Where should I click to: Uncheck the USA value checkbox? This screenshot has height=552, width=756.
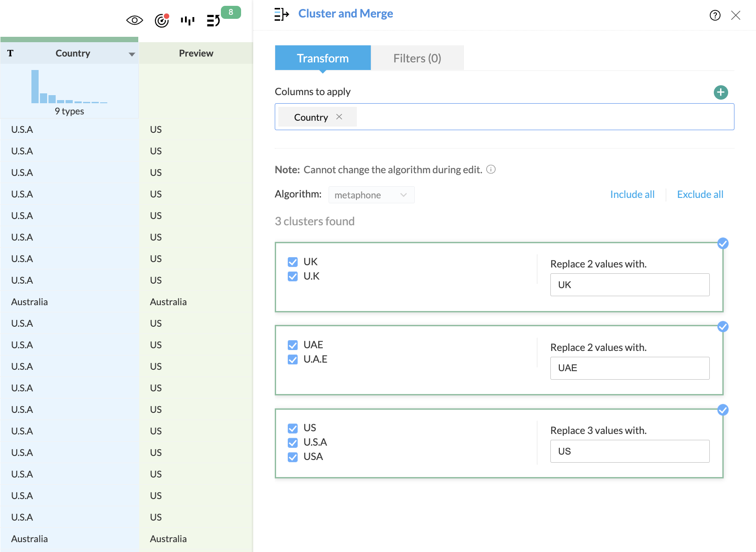click(x=293, y=457)
